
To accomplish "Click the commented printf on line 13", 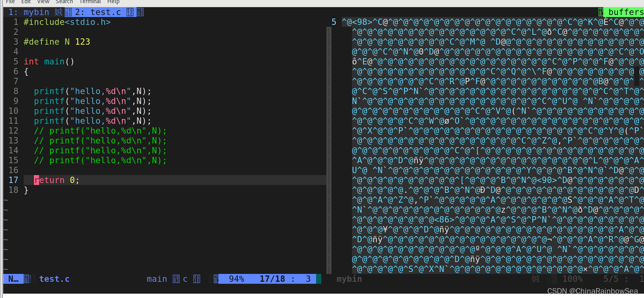I will [x=100, y=141].
